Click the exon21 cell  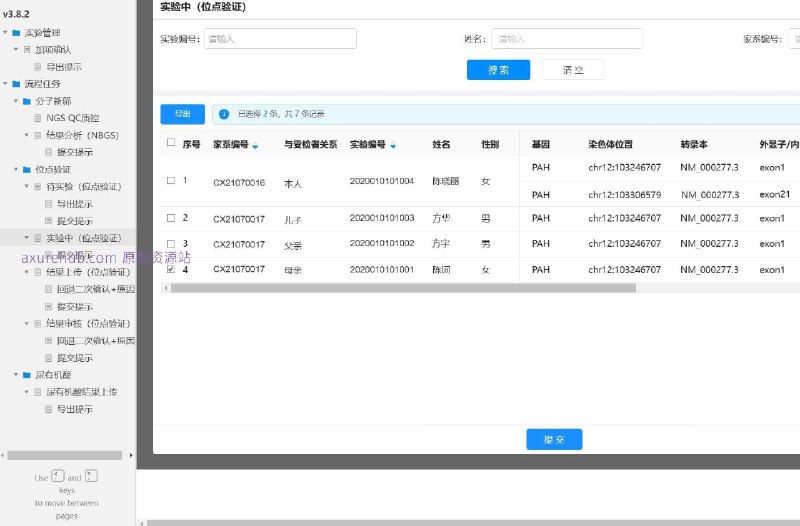click(x=774, y=194)
